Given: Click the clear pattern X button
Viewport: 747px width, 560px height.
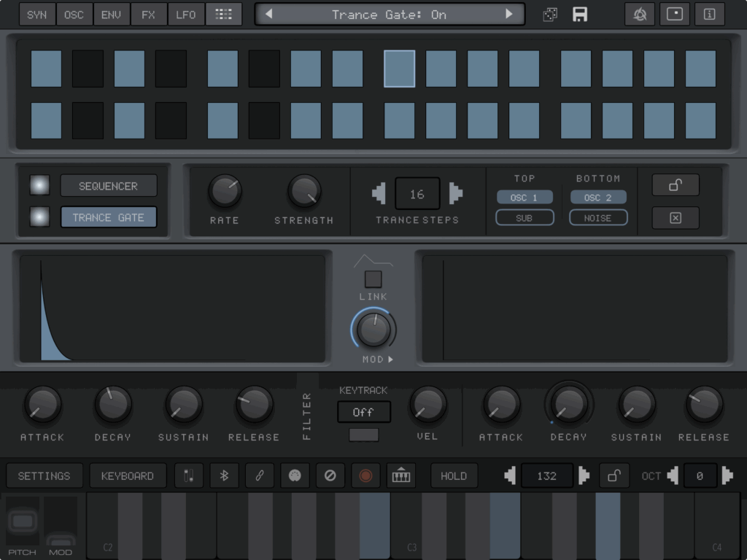Looking at the screenshot, I should (x=675, y=217).
